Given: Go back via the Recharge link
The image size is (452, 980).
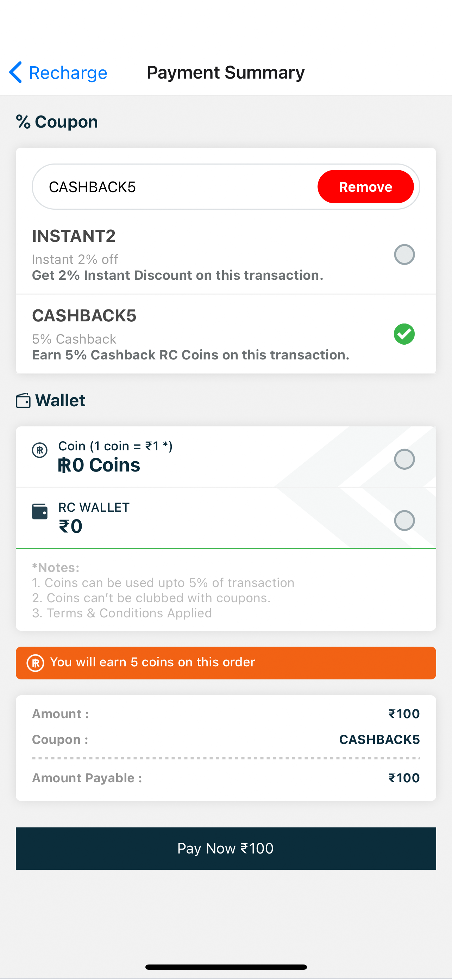Looking at the screenshot, I should pos(68,73).
